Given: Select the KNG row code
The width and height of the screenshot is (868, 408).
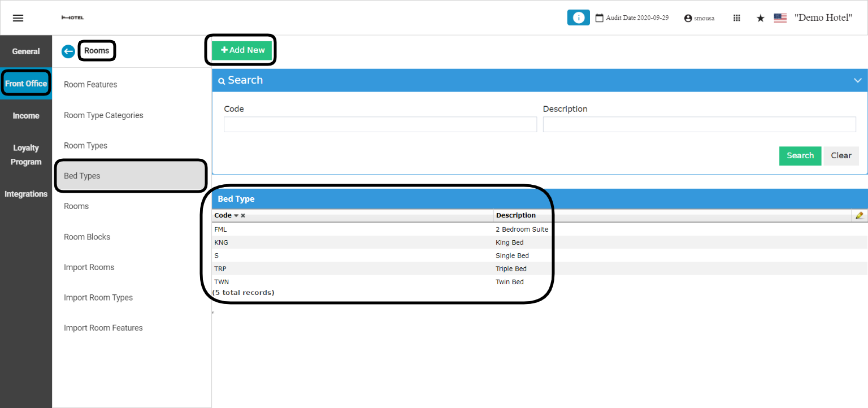Looking at the screenshot, I should [221, 242].
